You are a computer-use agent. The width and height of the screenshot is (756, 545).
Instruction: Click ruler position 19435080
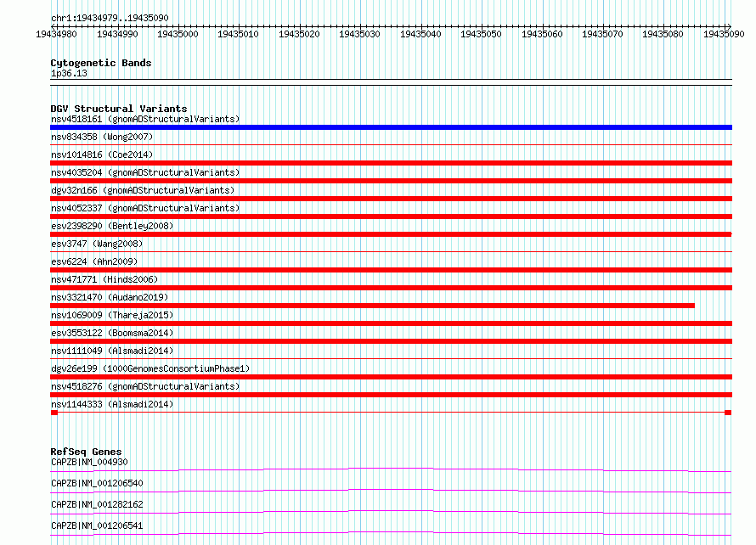click(x=663, y=34)
